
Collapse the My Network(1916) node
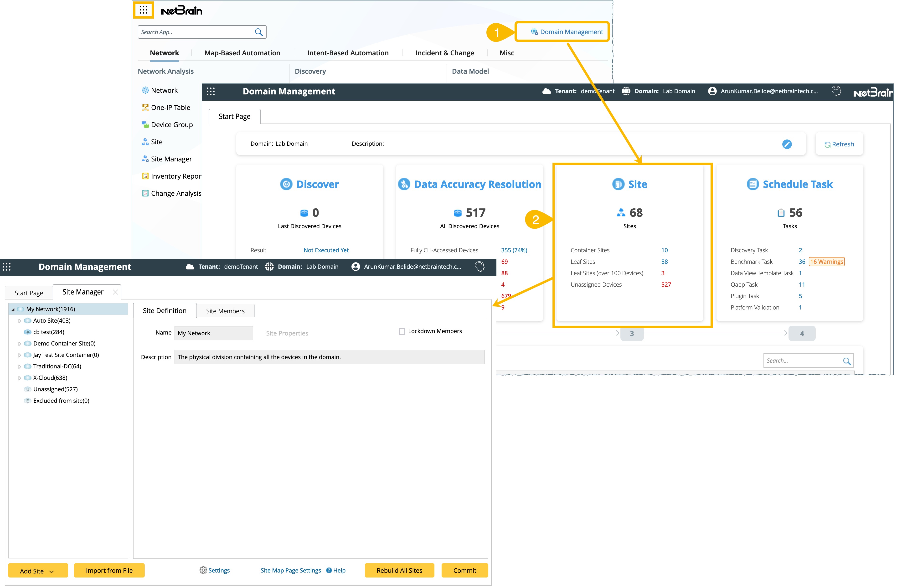(13, 309)
